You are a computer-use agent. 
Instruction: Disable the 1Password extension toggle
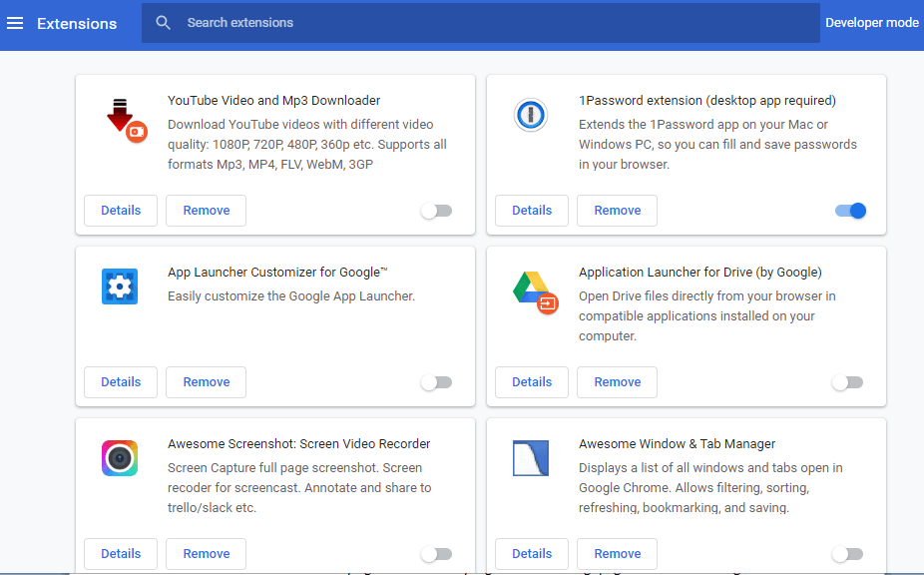click(851, 211)
